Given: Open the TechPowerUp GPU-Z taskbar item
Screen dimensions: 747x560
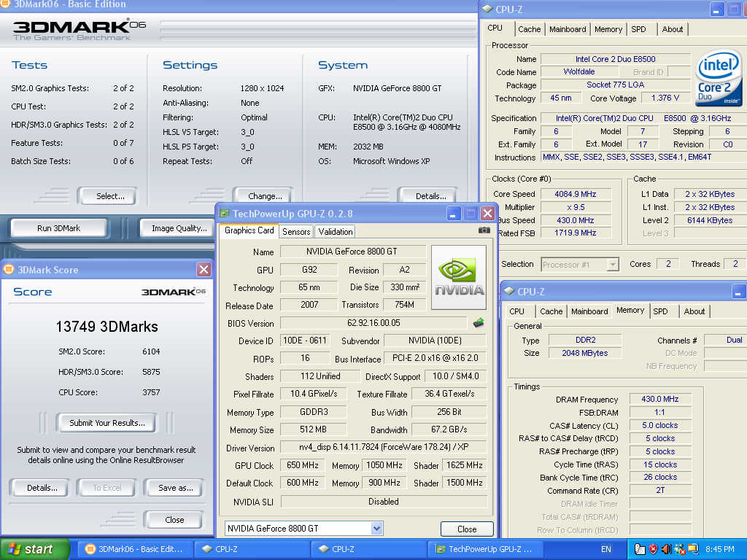Looking at the screenshot, I should click(485, 549).
